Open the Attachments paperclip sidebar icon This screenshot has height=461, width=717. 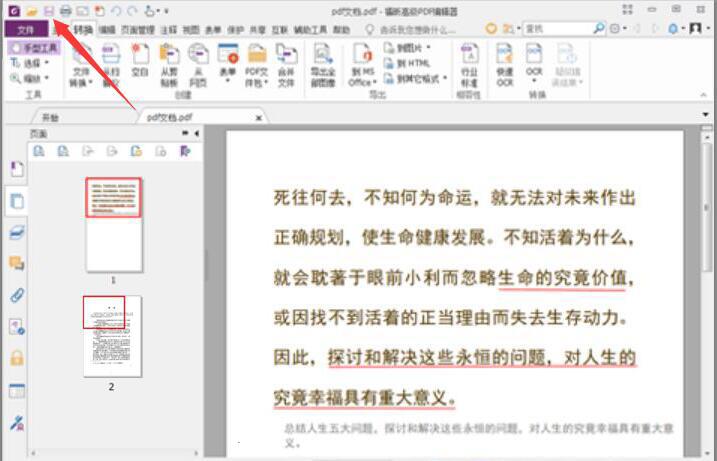click(16, 295)
